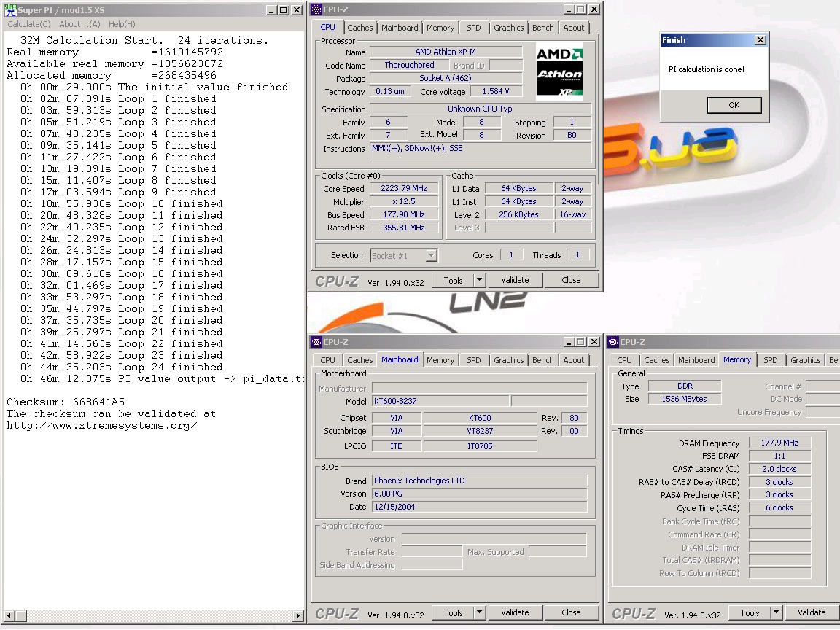
Task: Open Help menu in Super PI
Action: click(x=122, y=24)
